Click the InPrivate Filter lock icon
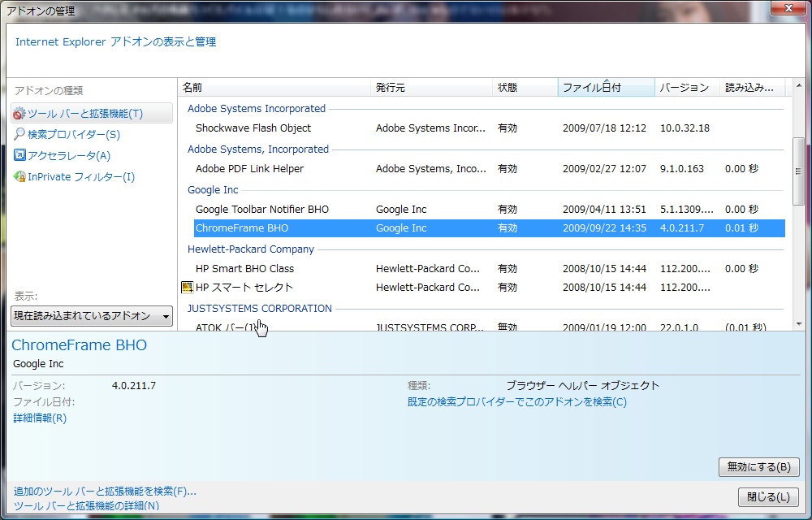Image resolution: width=812 pixels, height=520 pixels. pyautogui.click(x=19, y=176)
